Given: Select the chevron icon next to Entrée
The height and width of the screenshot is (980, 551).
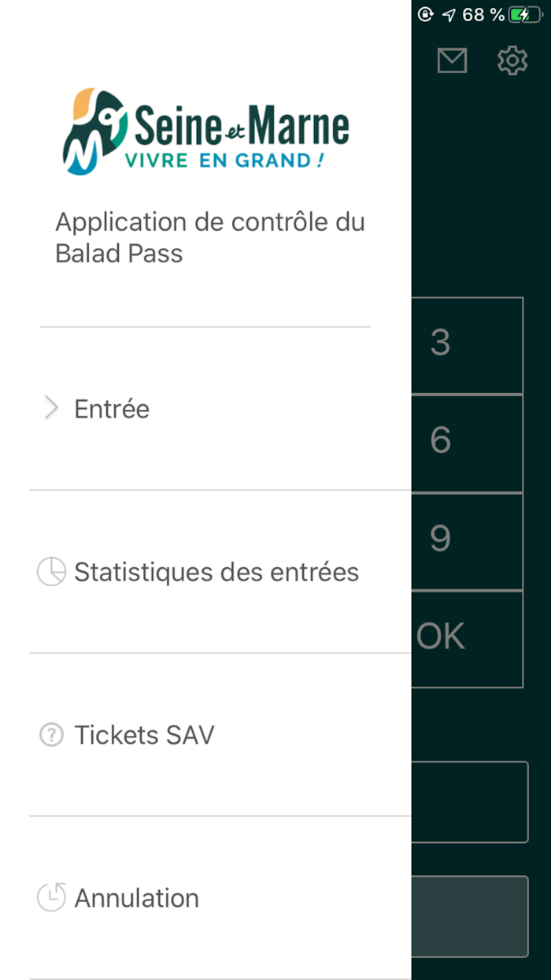Looking at the screenshot, I should click(50, 408).
